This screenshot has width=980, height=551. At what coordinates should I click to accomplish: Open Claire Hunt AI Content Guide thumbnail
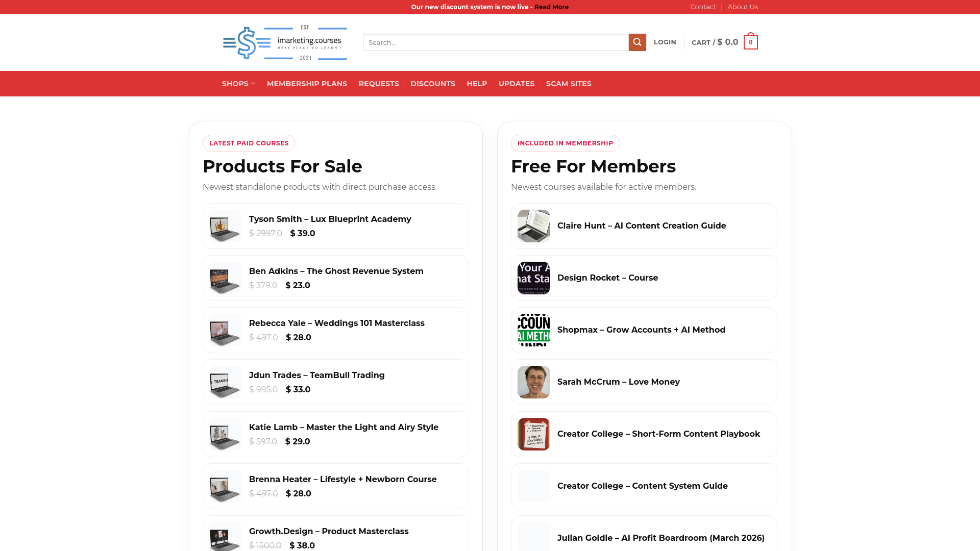pyautogui.click(x=534, y=226)
